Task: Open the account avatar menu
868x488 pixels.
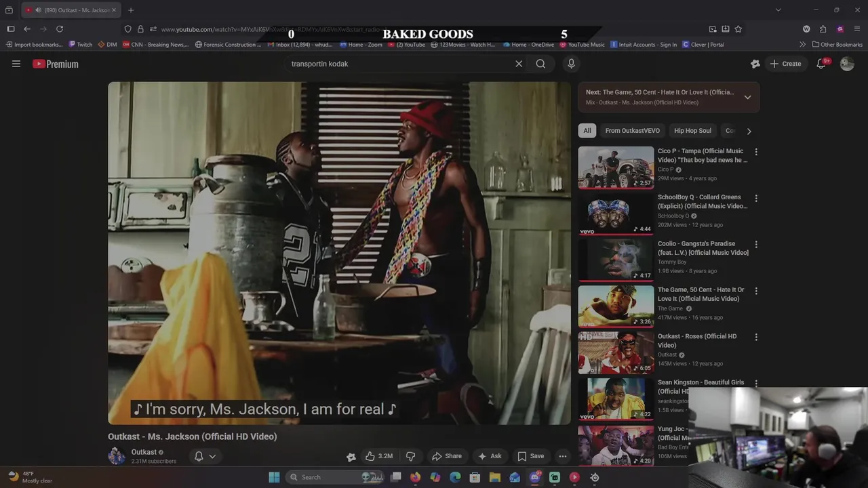Action: (847, 64)
